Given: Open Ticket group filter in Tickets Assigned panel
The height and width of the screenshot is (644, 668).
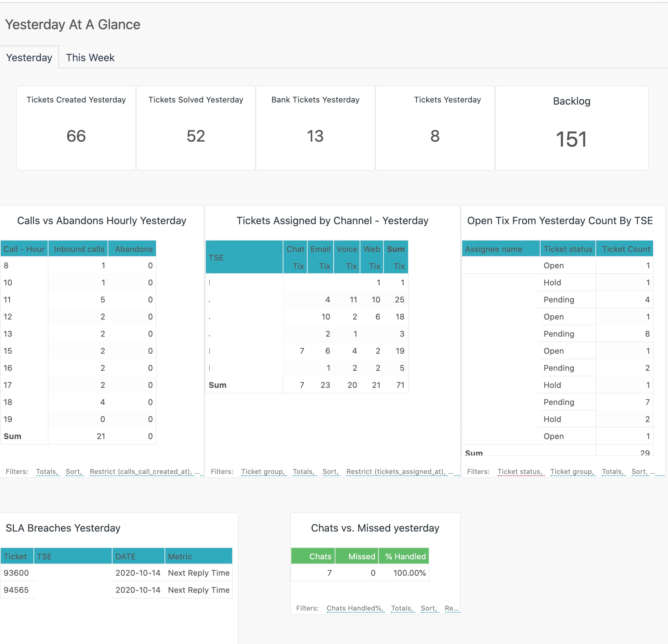Looking at the screenshot, I should point(264,471).
